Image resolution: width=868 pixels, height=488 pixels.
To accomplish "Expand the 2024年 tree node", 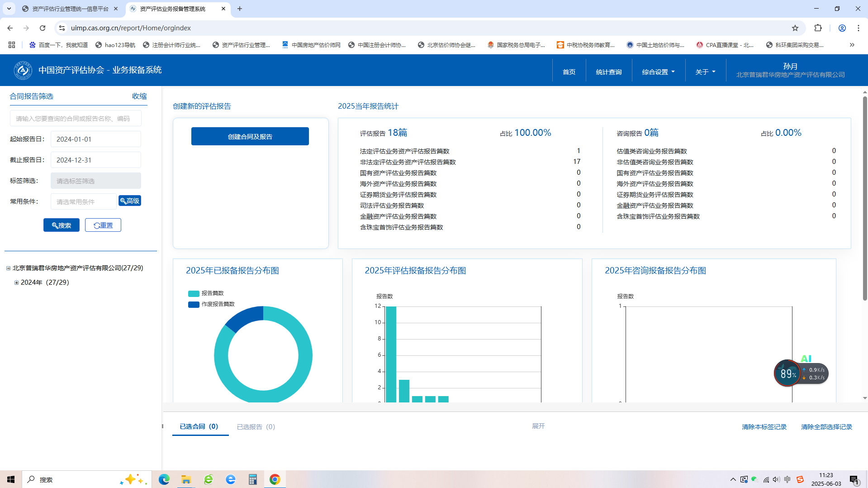I will point(16,282).
